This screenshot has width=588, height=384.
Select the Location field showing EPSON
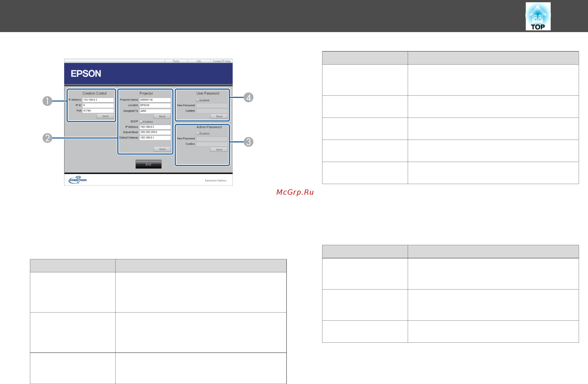[155, 105]
